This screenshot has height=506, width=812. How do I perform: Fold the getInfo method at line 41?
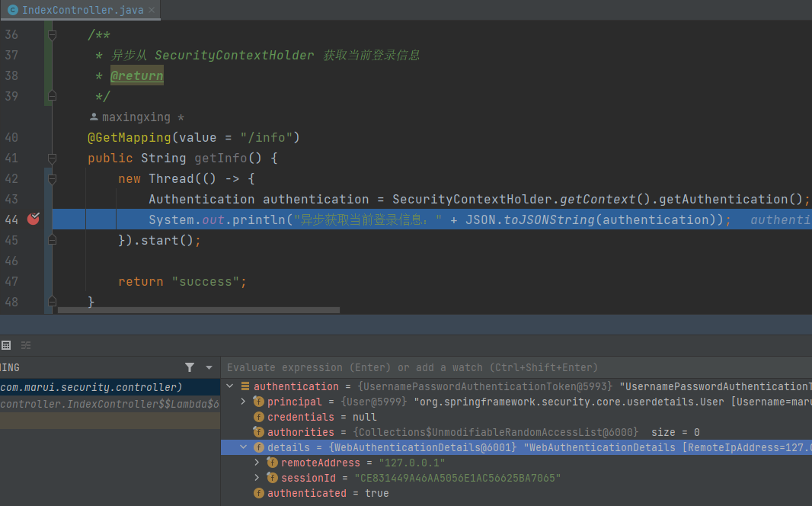point(52,158)
